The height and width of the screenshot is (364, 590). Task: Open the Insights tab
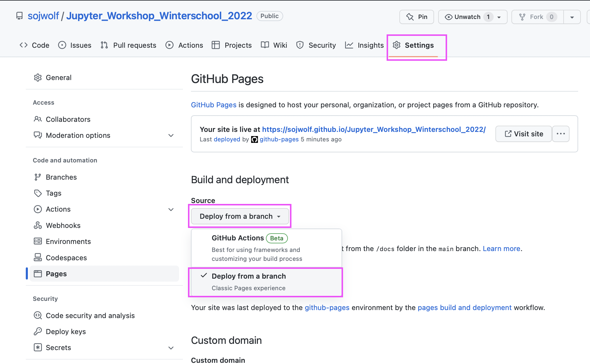[364, 45]
